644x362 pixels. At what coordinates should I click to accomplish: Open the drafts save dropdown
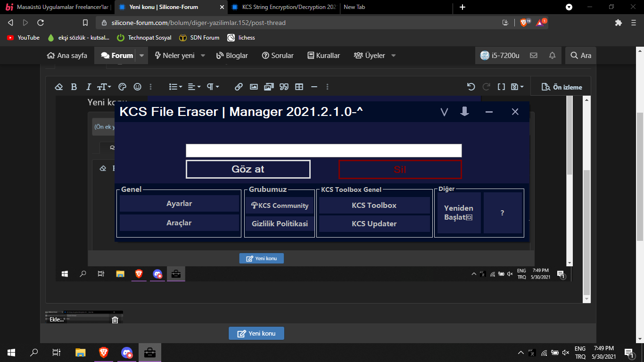[x=517, y=87]
